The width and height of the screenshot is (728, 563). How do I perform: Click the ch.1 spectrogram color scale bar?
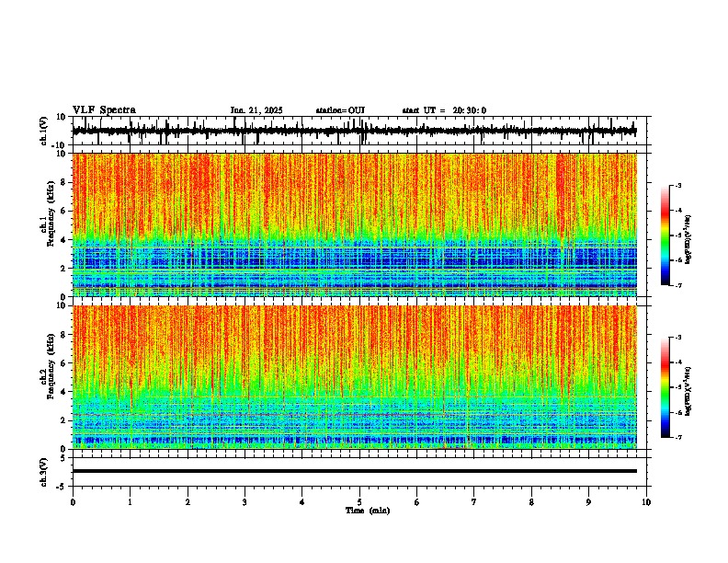pyautogui.click(x=665, y=236)
